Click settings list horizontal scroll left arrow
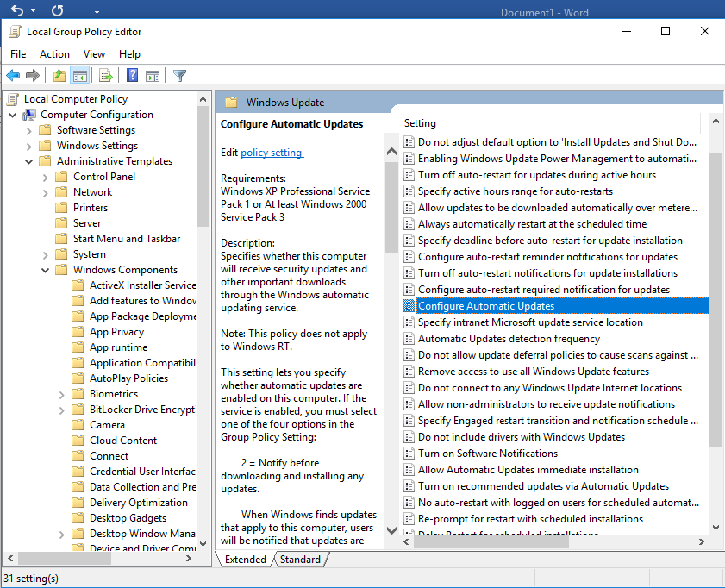725x588 pixels. coord(406,541)
